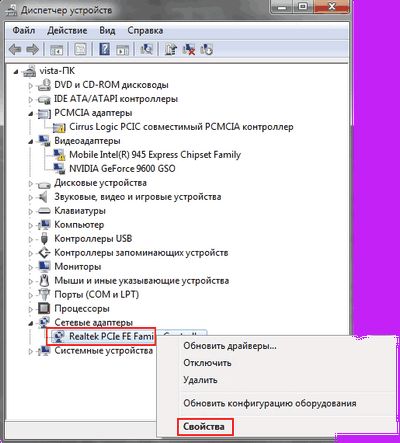
Task: Open the Действие menu
Action: point(67,31)
